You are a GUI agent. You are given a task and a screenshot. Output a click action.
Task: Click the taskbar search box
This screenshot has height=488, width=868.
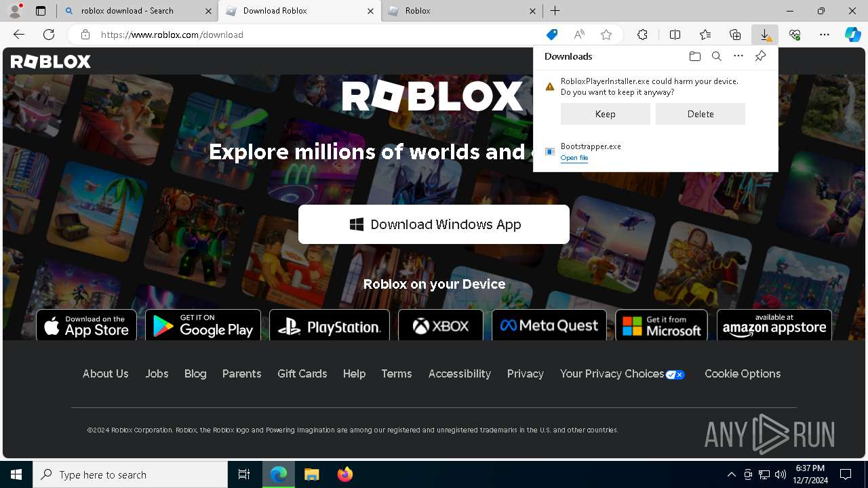point(130,474)
